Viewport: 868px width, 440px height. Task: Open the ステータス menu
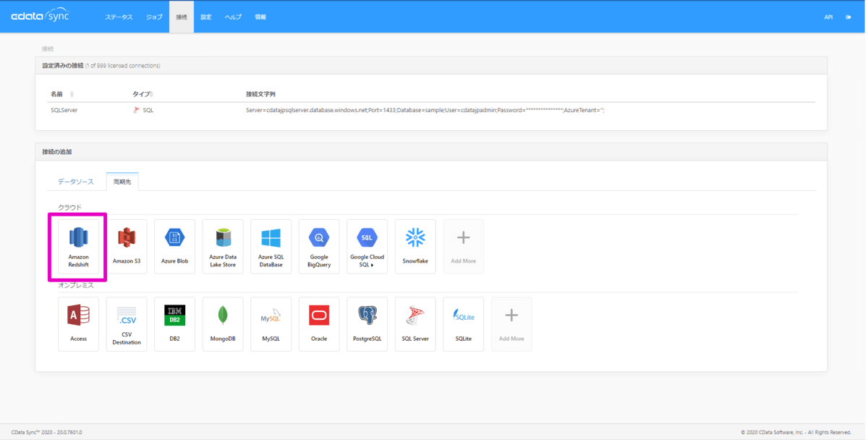119,17
